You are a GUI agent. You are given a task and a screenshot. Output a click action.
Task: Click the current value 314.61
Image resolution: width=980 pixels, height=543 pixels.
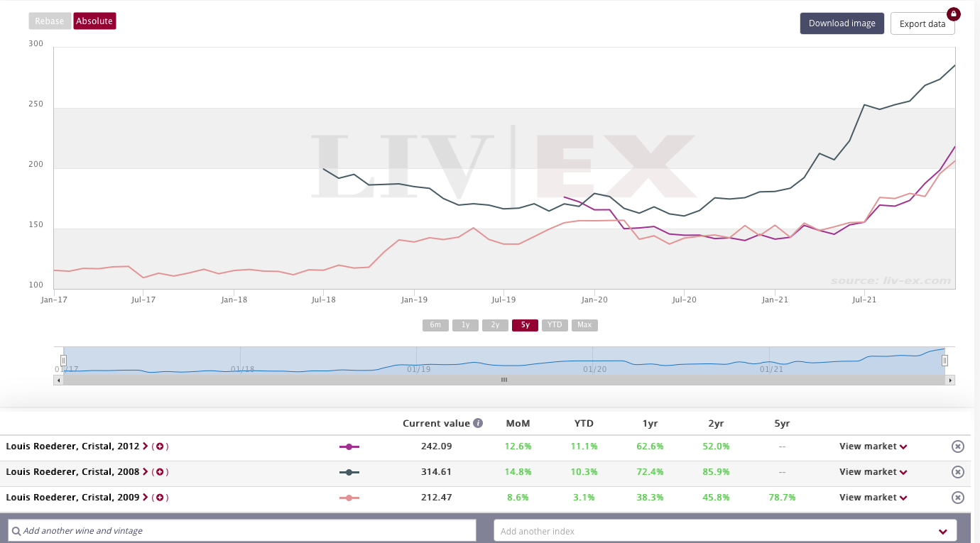[436, 472]
